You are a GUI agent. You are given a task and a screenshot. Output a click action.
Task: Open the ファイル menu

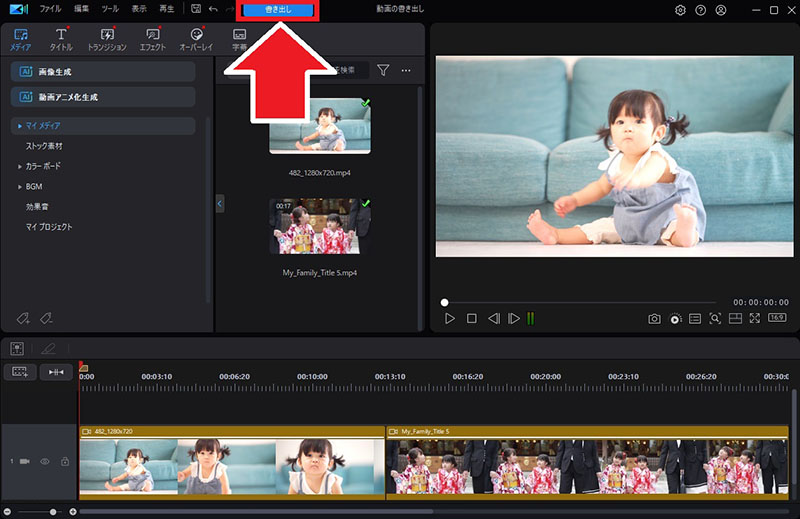point(50,9)
